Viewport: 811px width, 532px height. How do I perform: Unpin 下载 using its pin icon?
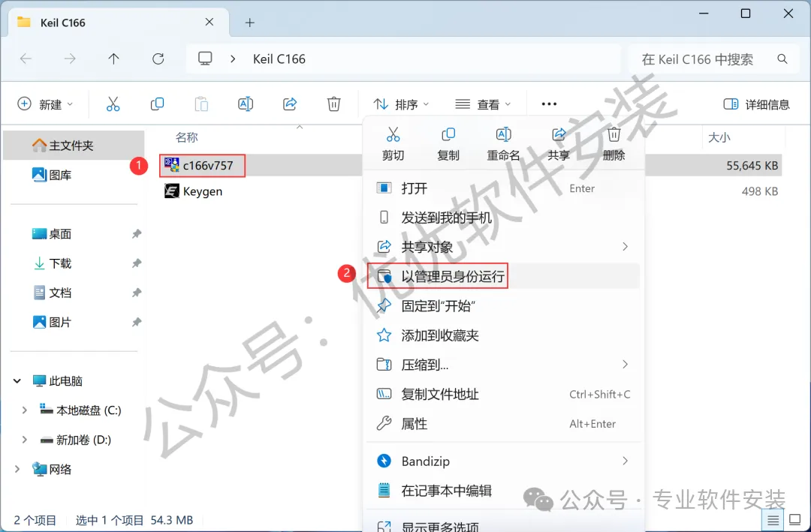pyautogui.click(x=137, y=263)
